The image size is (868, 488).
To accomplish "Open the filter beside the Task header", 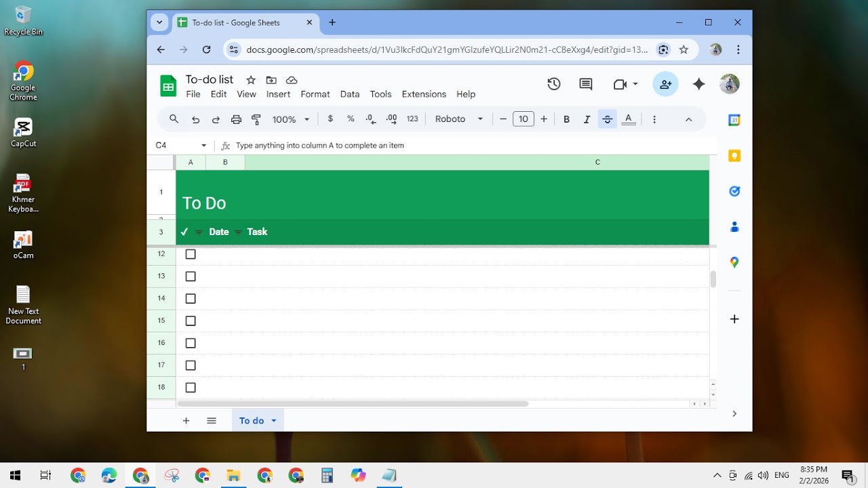I will (x=238, y=232).
